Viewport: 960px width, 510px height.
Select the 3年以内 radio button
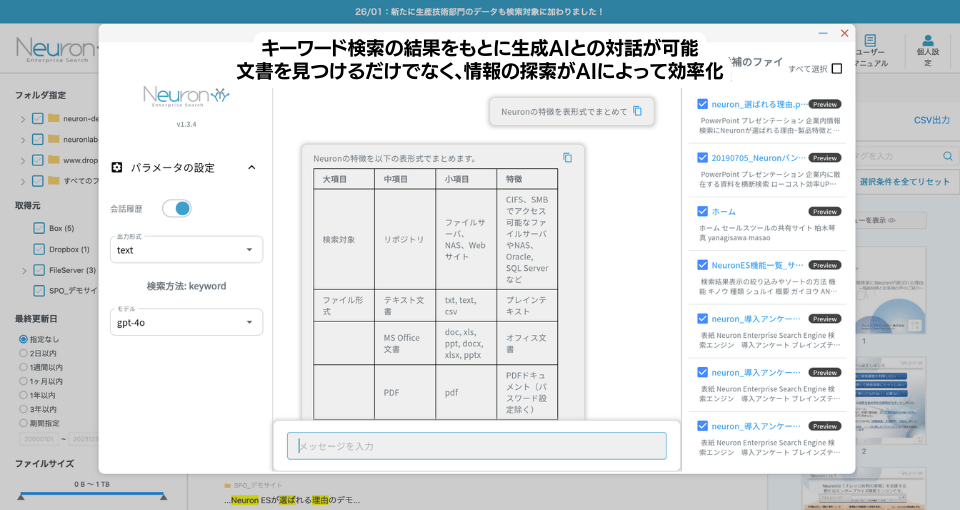pos(23,409)
